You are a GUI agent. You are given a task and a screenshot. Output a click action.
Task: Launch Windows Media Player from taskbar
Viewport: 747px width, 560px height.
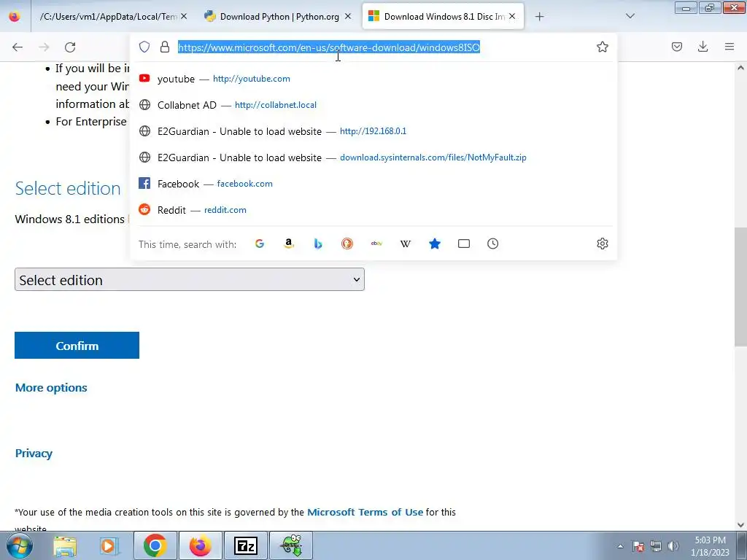(x=108, y=545)
